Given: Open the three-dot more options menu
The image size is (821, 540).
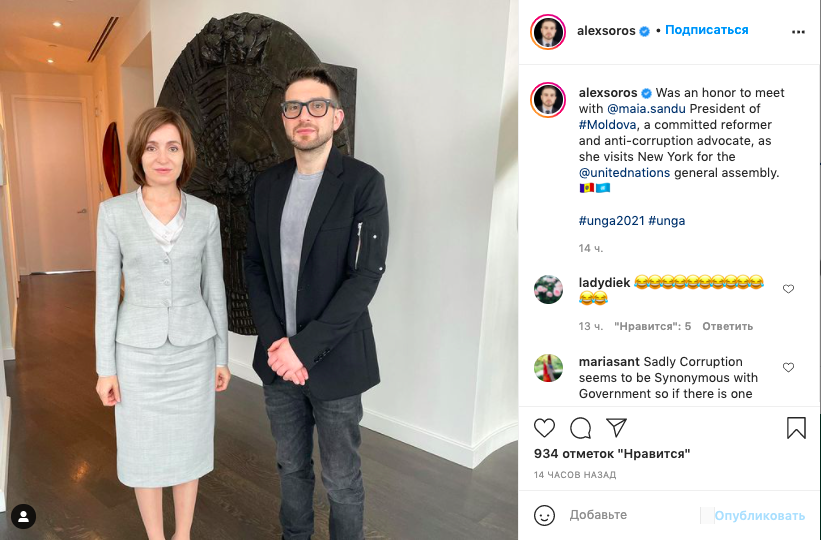Looking at the screenshot, I should click(x=798, y=32).
